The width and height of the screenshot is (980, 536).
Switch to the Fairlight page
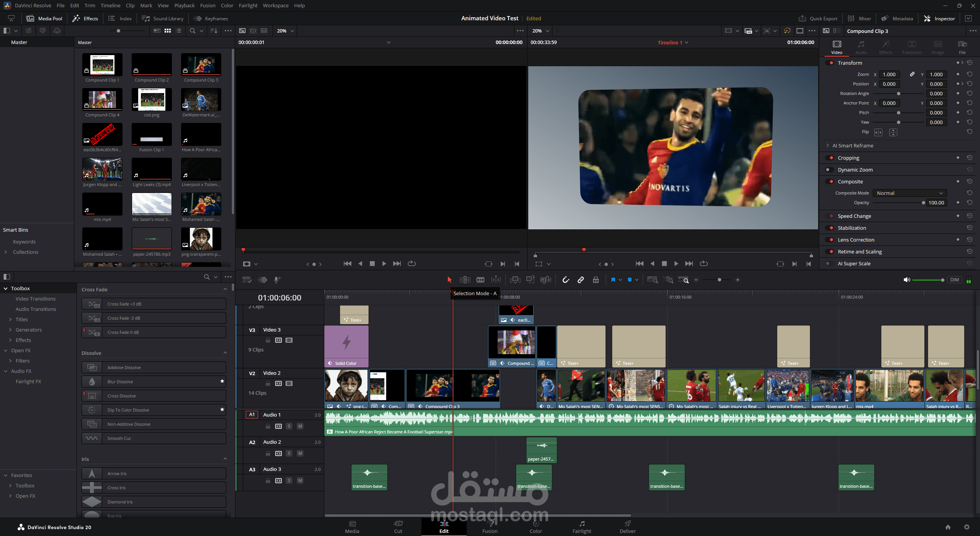pyautogui.click(x=581, y=527)
